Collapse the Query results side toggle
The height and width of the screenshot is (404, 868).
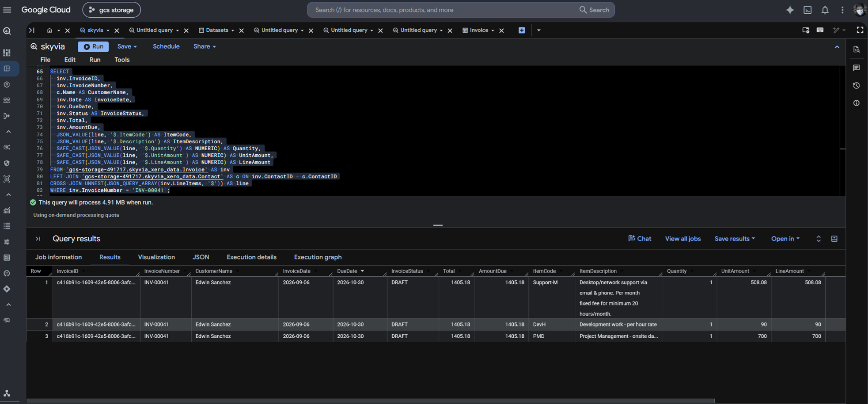[38, 239]
